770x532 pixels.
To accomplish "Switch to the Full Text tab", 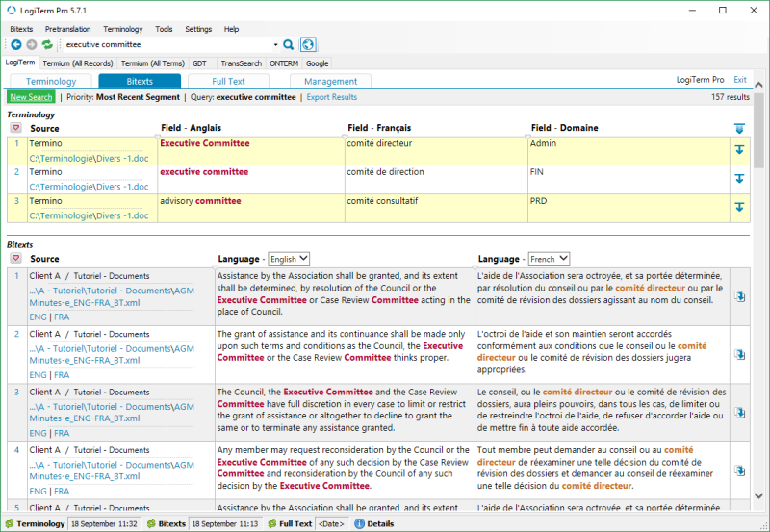I will point(228,81).
